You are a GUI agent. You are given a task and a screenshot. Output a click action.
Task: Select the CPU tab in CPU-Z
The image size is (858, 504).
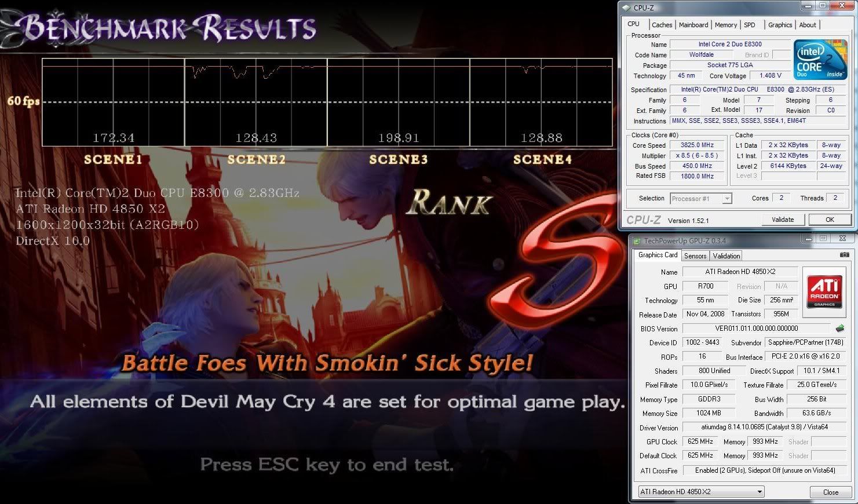[x=634, y=24]
